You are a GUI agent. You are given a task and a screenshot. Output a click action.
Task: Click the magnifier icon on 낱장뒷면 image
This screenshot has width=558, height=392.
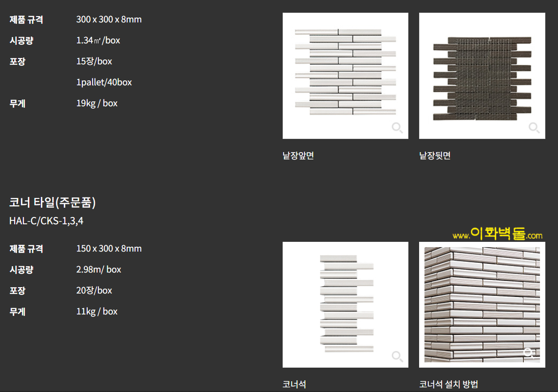(x=534, y=128)
